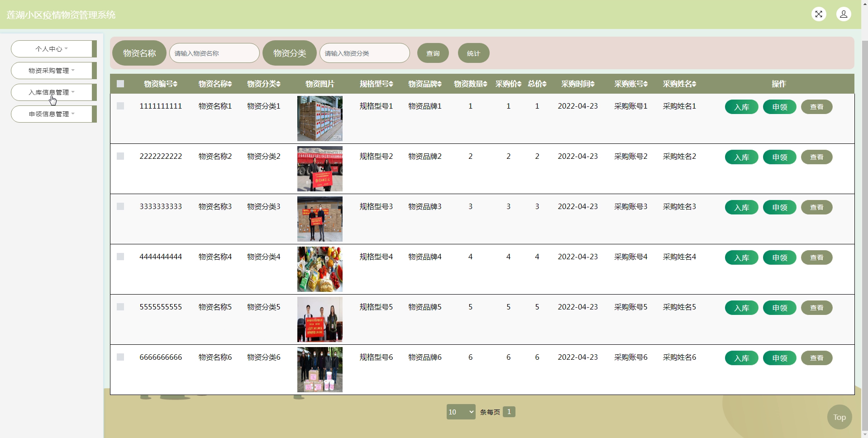Expand the 物资采购管理 sidebar menu
The width and height of the screenshot is (868, 438).
(53, 71)
